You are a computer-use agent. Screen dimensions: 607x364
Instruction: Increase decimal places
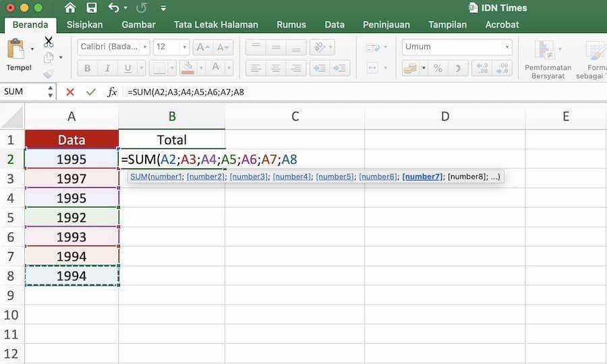tap(482, 69)
